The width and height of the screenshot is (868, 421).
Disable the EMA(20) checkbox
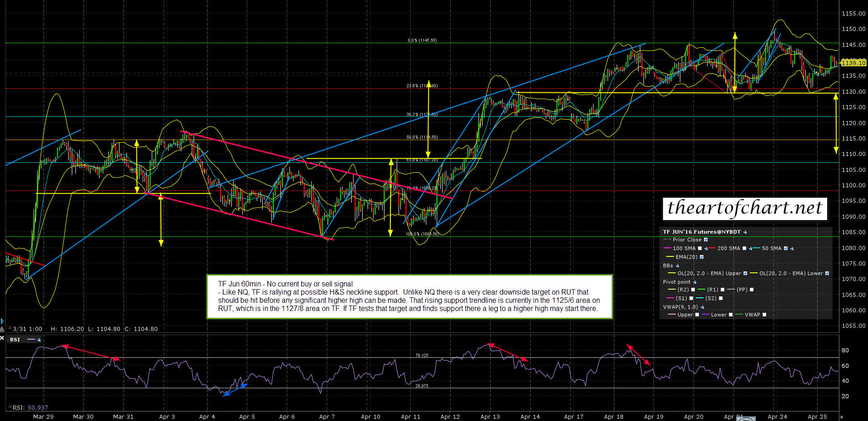click(x=702, y=257)
